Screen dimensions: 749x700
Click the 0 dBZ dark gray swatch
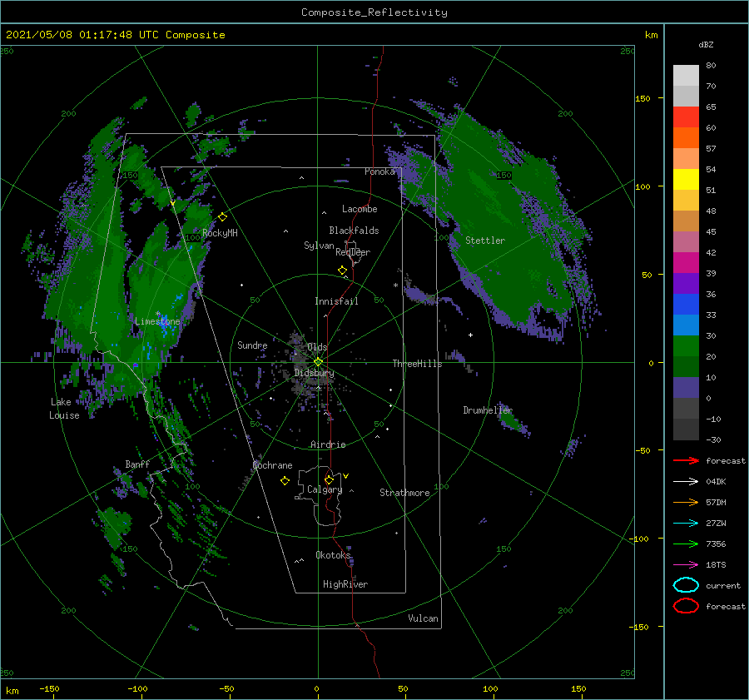(x=686, y=408)
